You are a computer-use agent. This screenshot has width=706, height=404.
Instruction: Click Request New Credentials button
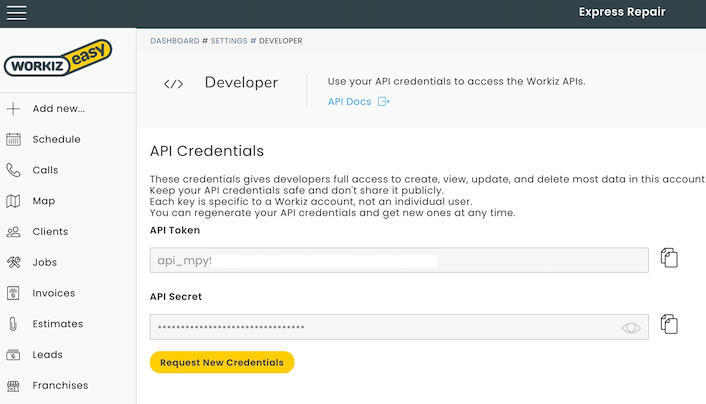[222, 362]
